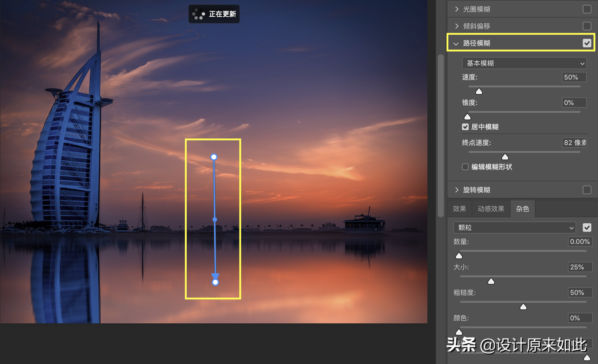This screenshot has width=598, height=364.
Task: Switch to the 动感效果 tab
Action: coord(491,209)
